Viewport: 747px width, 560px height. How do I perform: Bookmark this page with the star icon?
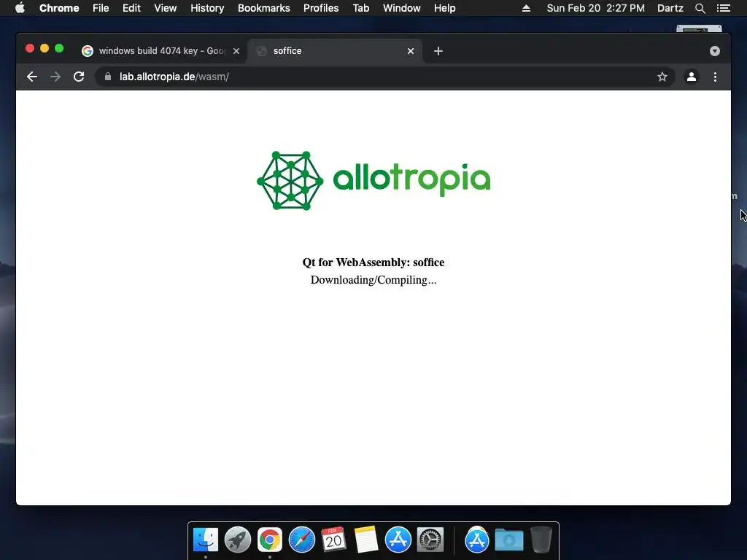click(662, 77)
